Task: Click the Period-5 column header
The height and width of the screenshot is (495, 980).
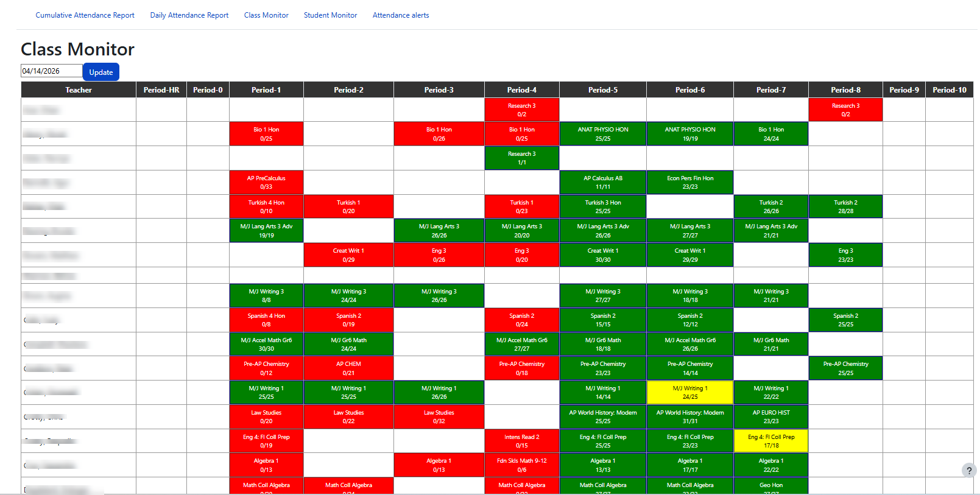Action: pyautogui.click(x=603, y=90)
